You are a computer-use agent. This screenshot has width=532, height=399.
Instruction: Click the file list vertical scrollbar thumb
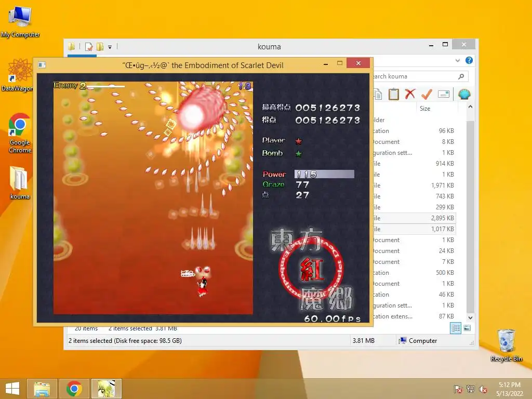(470, 217)
